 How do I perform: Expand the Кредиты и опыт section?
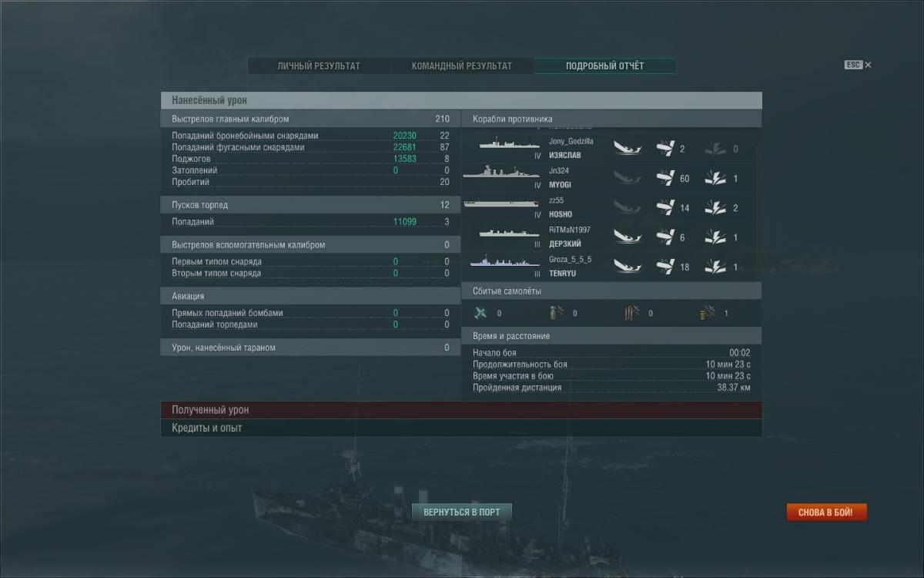click(461, 428)
